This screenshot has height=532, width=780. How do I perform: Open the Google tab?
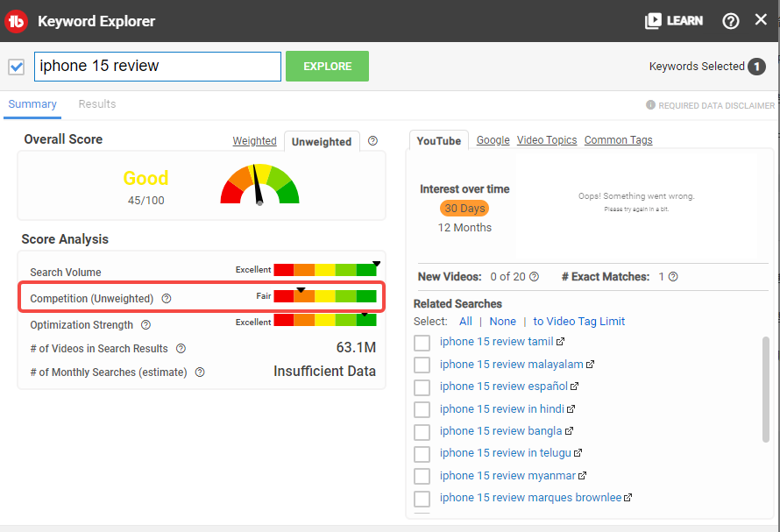(x=493, y=140)
